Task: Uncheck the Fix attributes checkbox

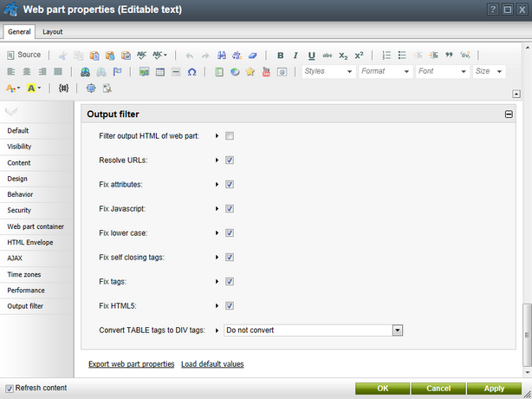Action: pyautogui.click(x=230, y=185)
